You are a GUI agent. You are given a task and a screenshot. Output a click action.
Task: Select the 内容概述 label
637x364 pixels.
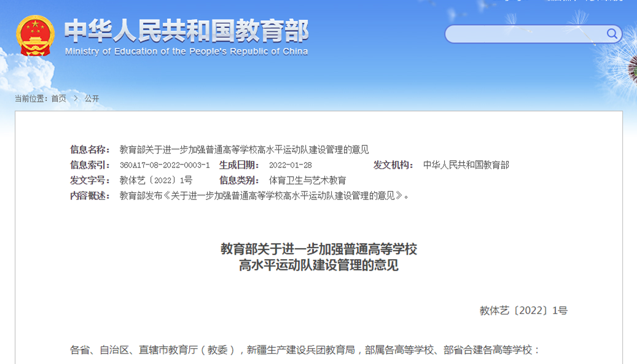pos(90,196)
